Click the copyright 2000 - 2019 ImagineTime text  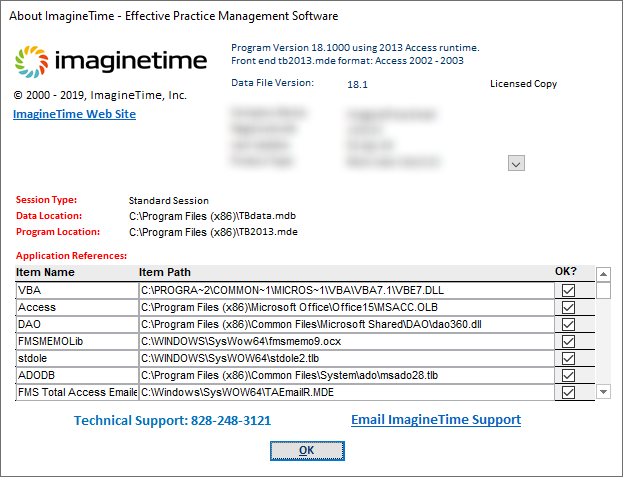point(100,95)
